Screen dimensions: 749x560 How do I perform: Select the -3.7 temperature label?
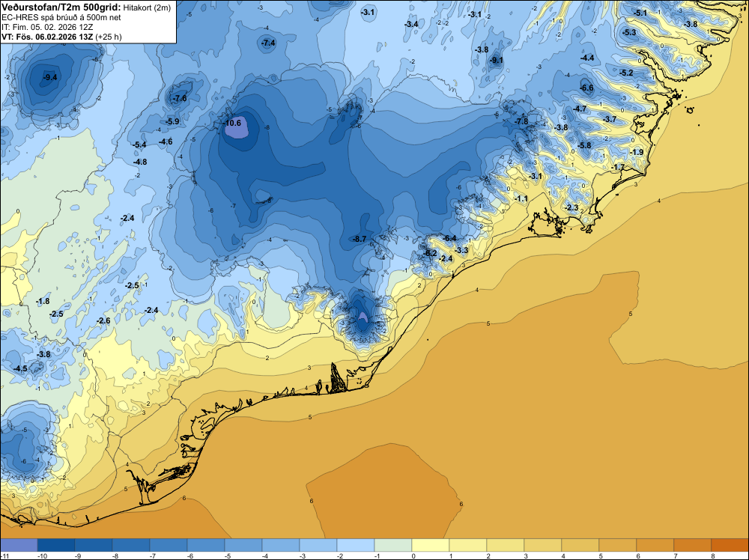coord(610,120)
